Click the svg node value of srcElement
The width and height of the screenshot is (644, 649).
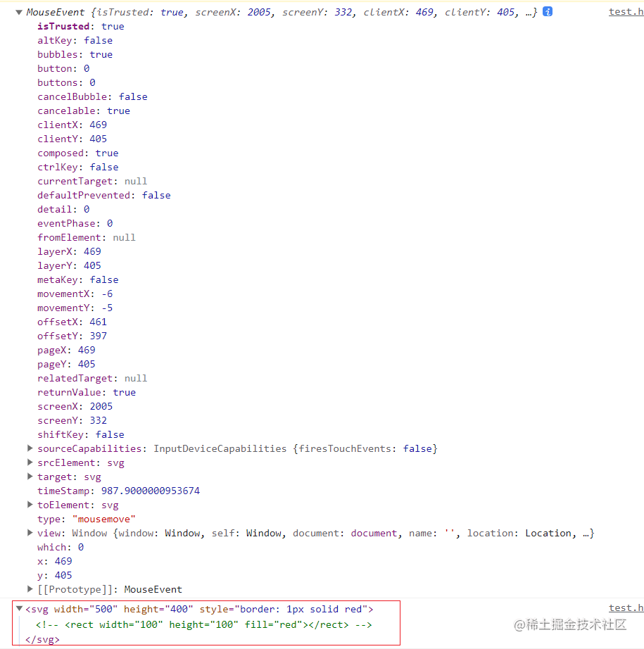pyautogui.click(x=115, y=462)
